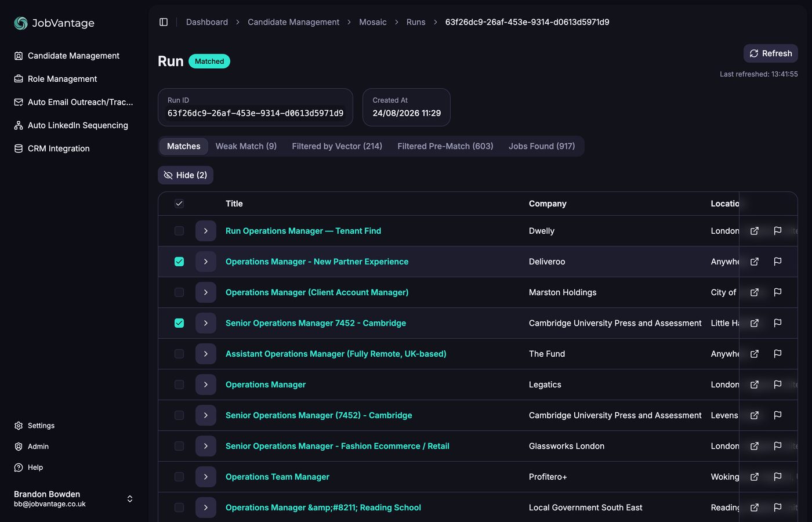Expand the Deliveroo row details
This screenshot has height=522, width=812.
206,262
